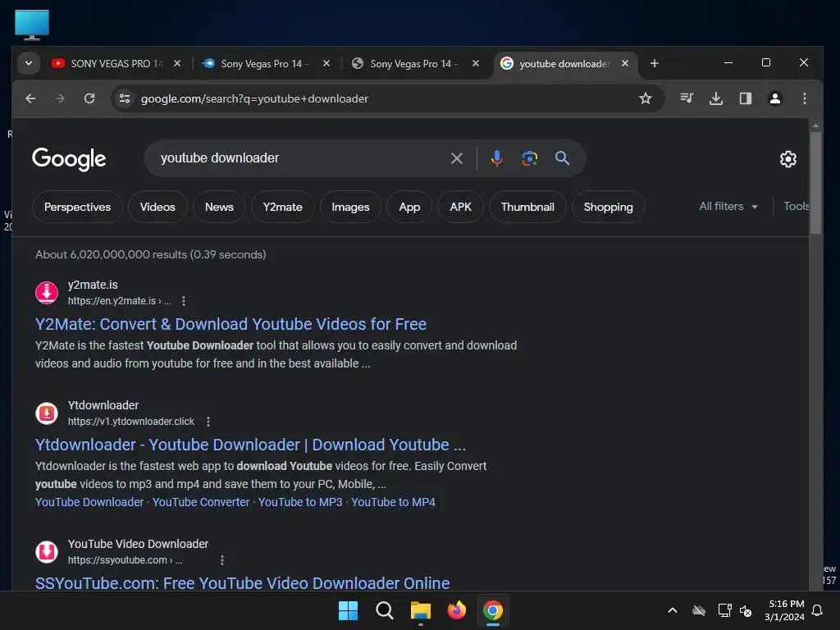
Task: Close the SONY VEGAS PRO 14 YouTube tab
Action: (177, 64)
